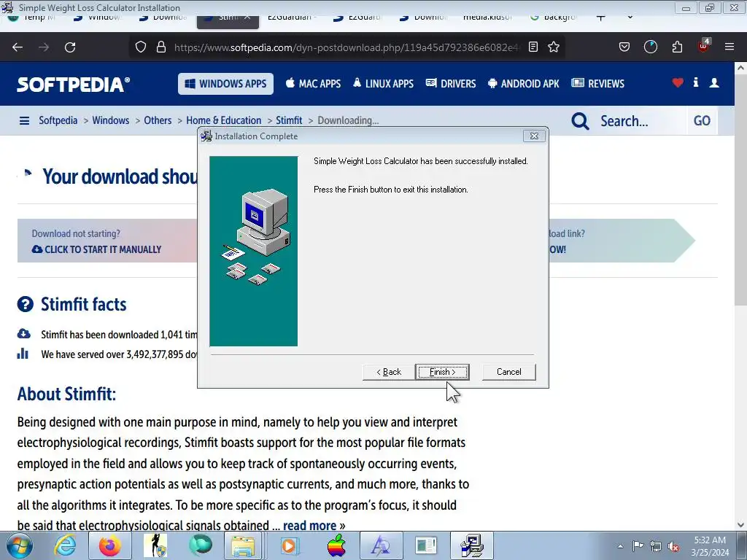The width and height of the screenshot is (747, 560).
Task: Click the Back button in installer dialog
Action: pyautogui.click(x=389, y=372)
